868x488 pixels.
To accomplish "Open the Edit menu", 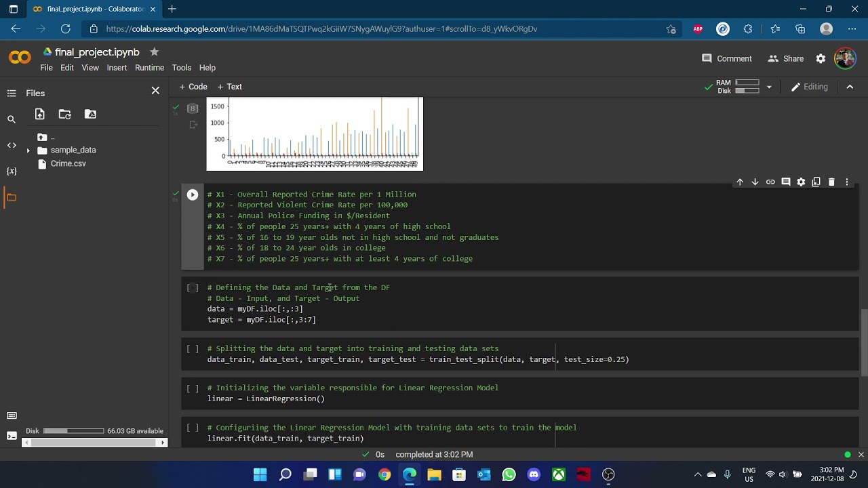I will [66, 68].
